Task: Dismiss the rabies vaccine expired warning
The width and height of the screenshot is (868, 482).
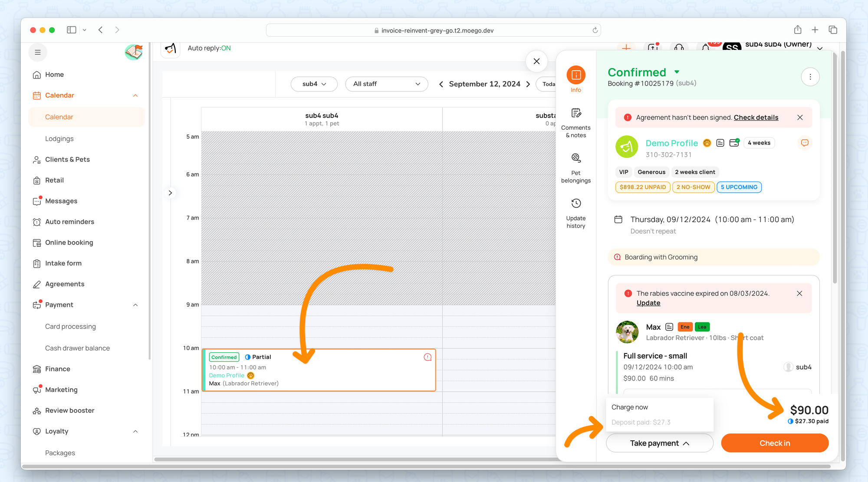Action: pyautogui.click(x=799, y=294)
